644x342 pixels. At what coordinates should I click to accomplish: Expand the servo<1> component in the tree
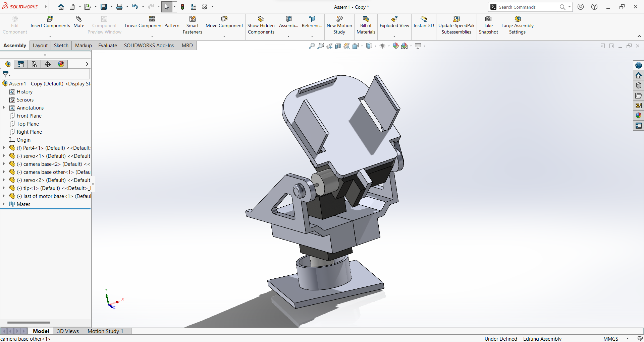pyautogui.click(x=4, y=156)
